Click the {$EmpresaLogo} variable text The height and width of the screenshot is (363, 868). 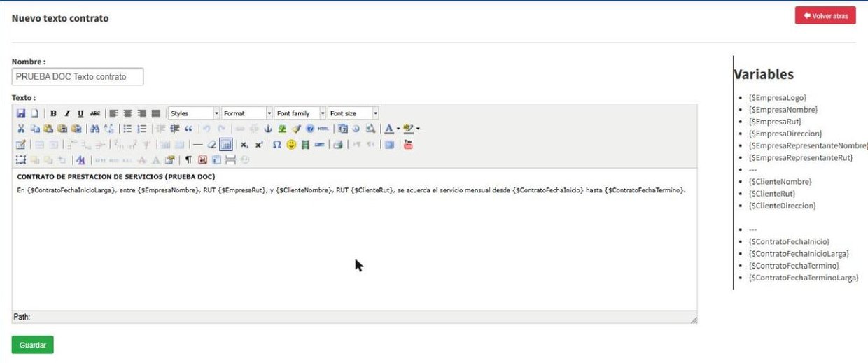click(x=777, y=98)
